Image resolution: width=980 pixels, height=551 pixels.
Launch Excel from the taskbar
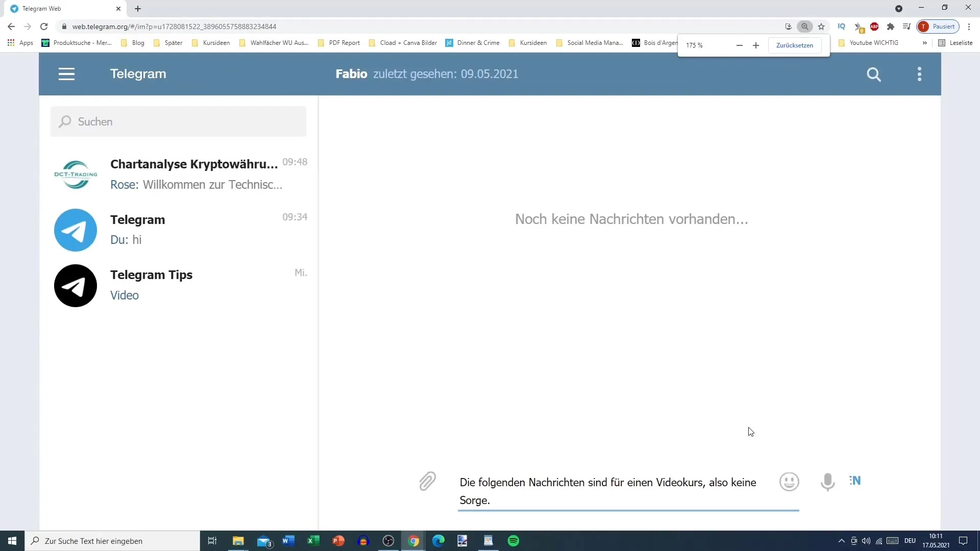click(x=313, y=541)
